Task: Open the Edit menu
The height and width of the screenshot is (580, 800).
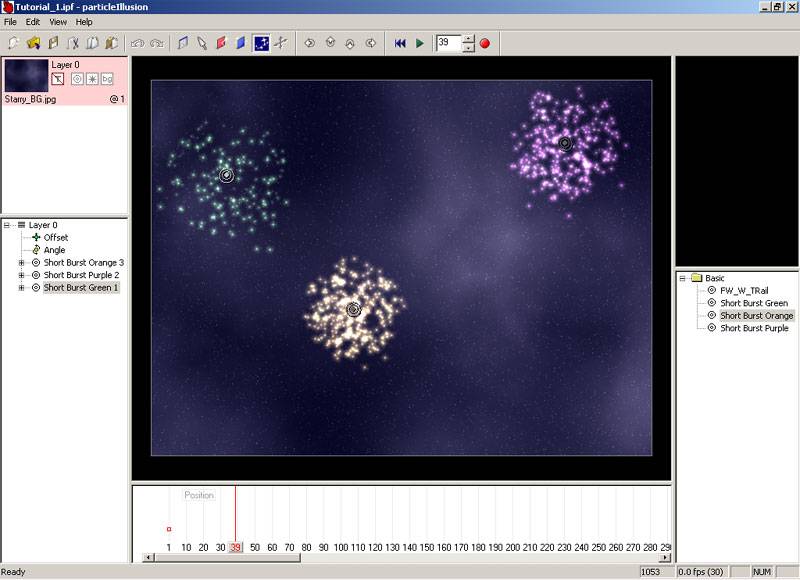Action: tap(33, 21)
